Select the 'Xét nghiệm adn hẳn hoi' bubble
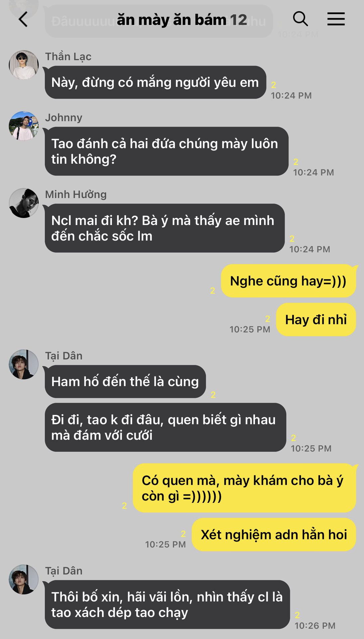364x639 pixels. [274, 534]
